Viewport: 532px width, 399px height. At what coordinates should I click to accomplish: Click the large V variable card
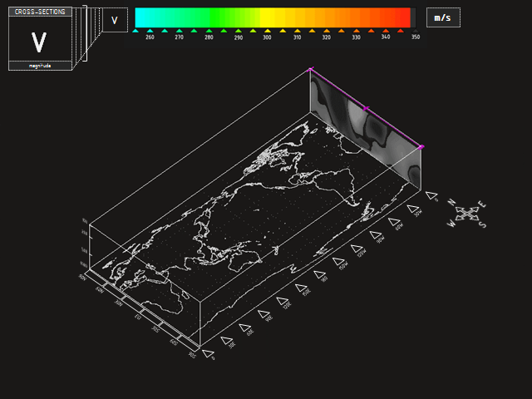40,41
